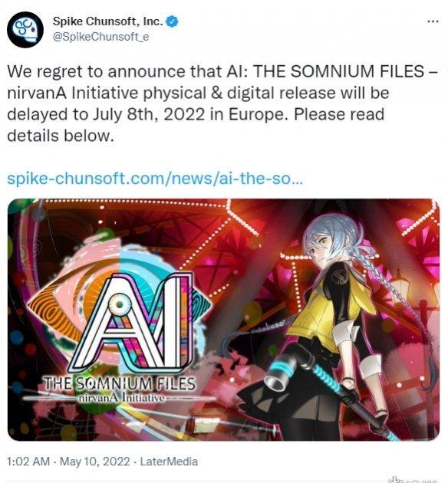
Task: Open the LaterMedia source label
Action: 169,462
